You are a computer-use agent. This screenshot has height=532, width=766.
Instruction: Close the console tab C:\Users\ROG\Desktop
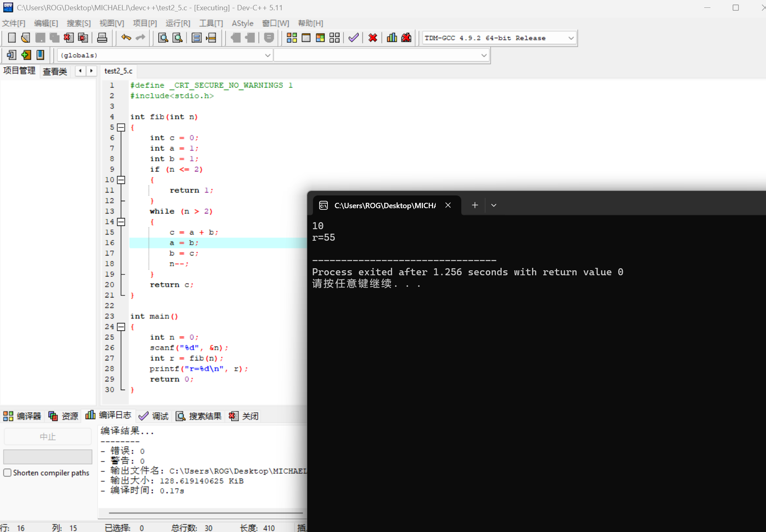(x=448, y=205)
